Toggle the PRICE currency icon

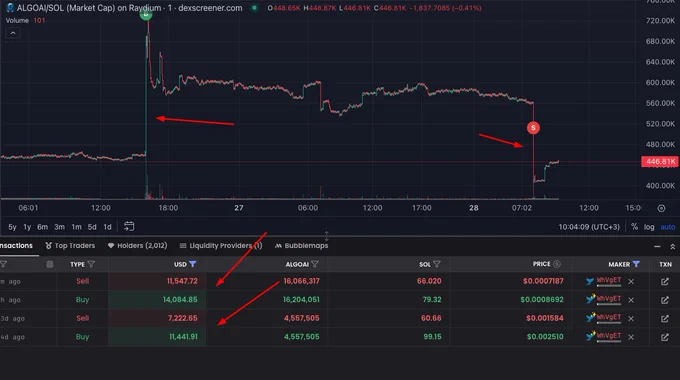557,264
